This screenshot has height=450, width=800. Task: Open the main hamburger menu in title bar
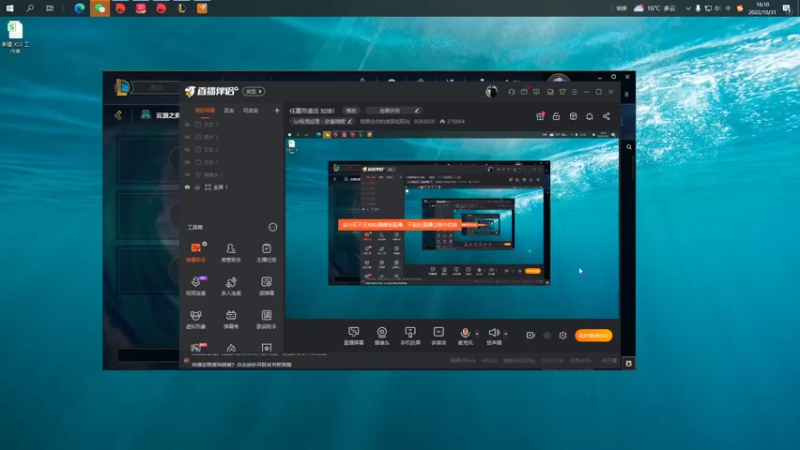tap(574, 92)
